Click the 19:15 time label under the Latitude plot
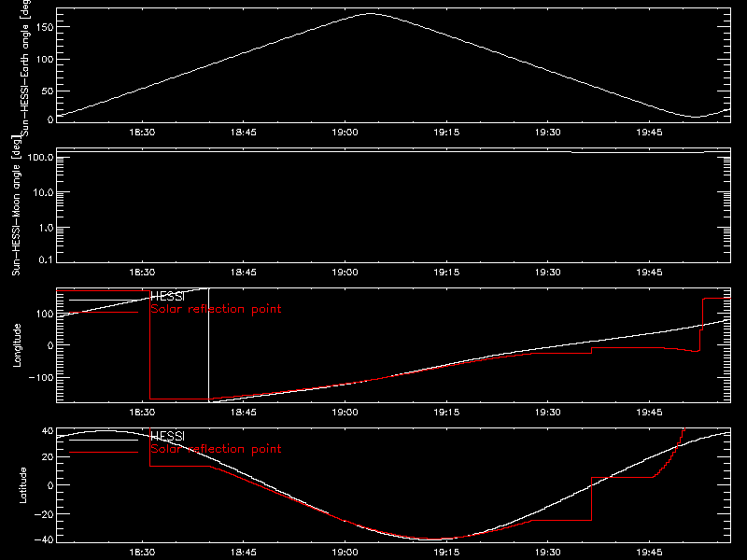The image size is (747, 560). 446,553
